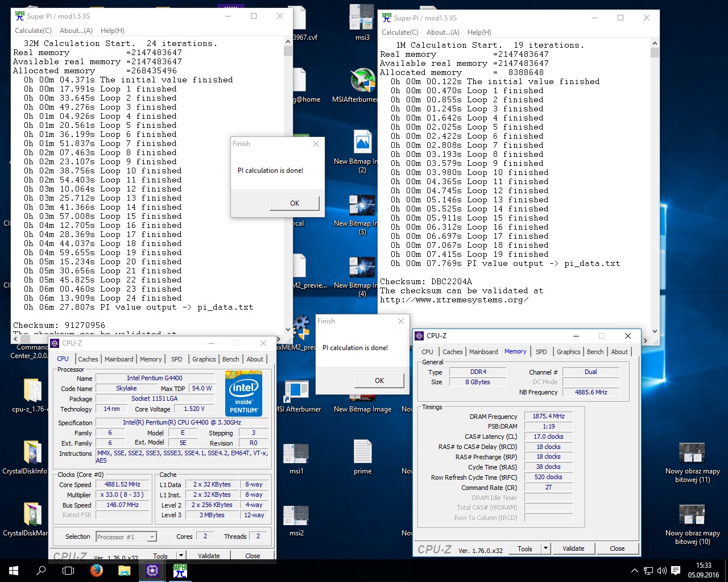
Task: Click NB Frequency value 4885.6 MHz
Action: 591,392
